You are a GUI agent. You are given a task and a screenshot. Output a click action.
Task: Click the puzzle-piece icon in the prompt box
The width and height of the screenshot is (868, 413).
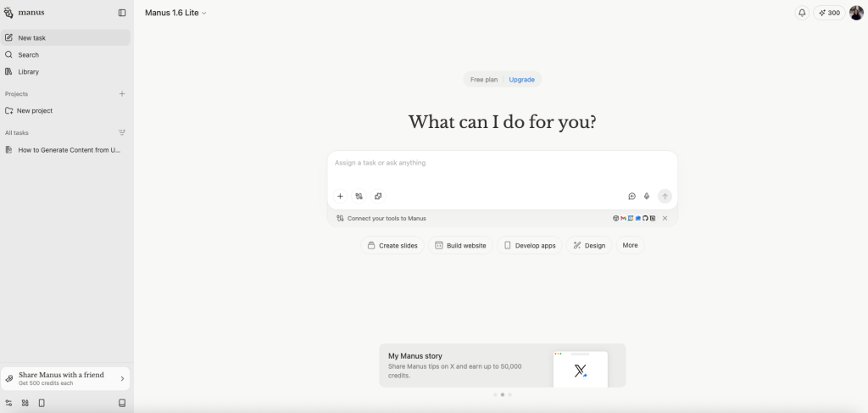tap(378, 196)
